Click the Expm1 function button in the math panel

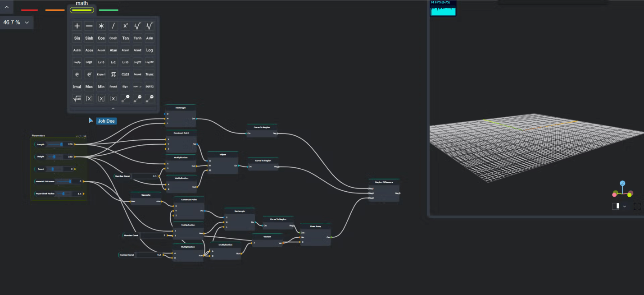coord(101,74)
